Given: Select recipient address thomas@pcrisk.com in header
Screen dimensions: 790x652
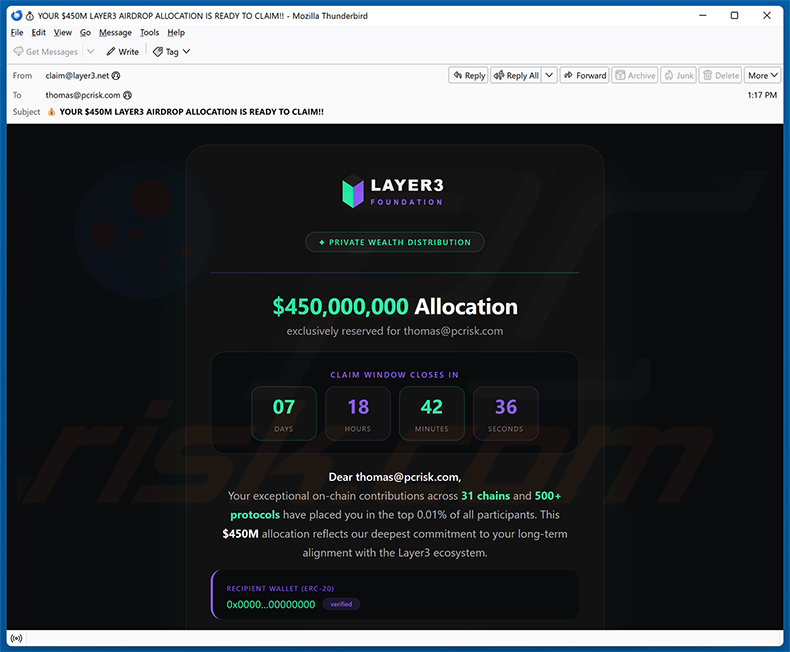Looking at the screenshot, I should click(83, 95).
